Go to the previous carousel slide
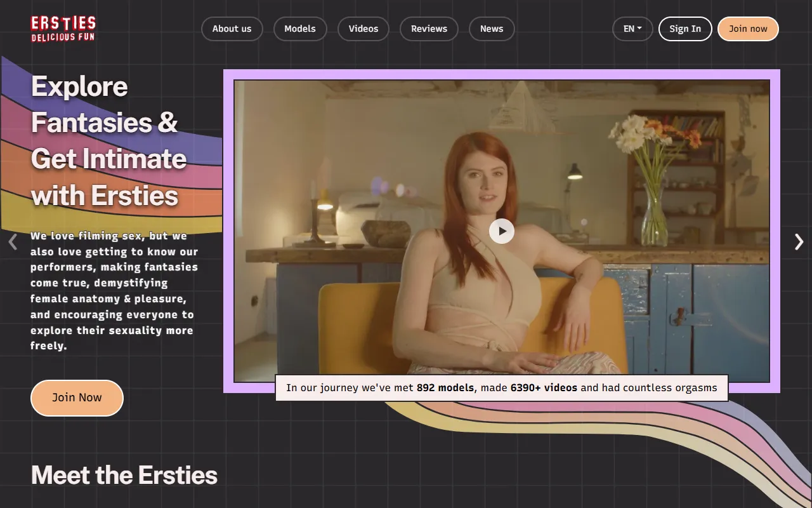812x508 pixels. click(13, 242)
